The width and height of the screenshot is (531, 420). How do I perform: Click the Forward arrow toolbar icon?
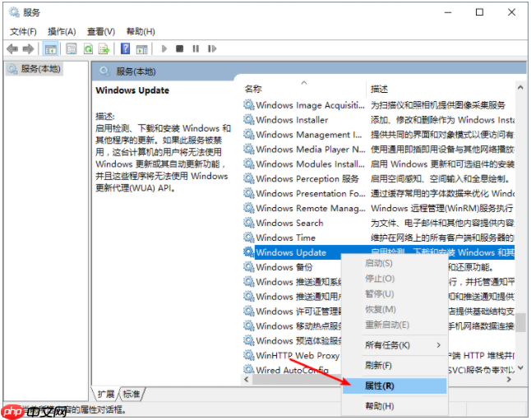pyautogui.click(x=28, y=48)
